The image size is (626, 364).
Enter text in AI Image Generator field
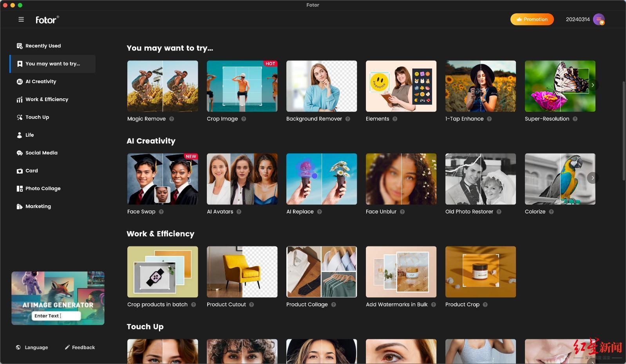pos(56,316)
